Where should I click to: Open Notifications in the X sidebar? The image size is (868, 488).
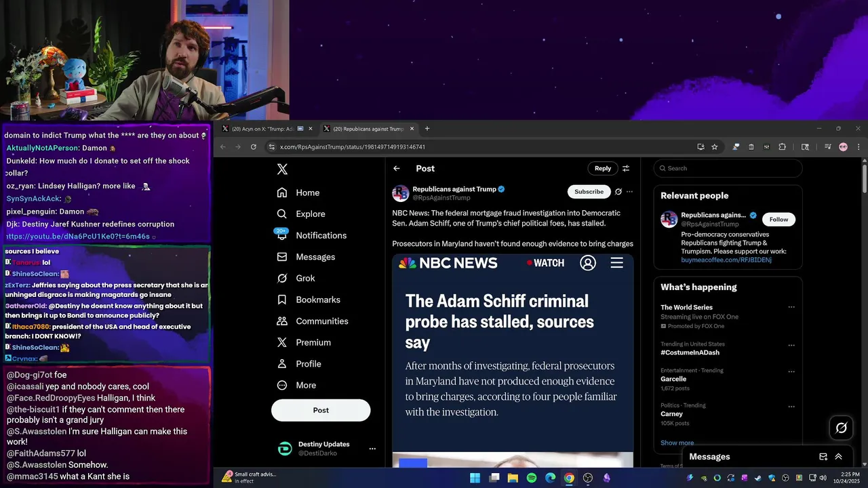312,235
